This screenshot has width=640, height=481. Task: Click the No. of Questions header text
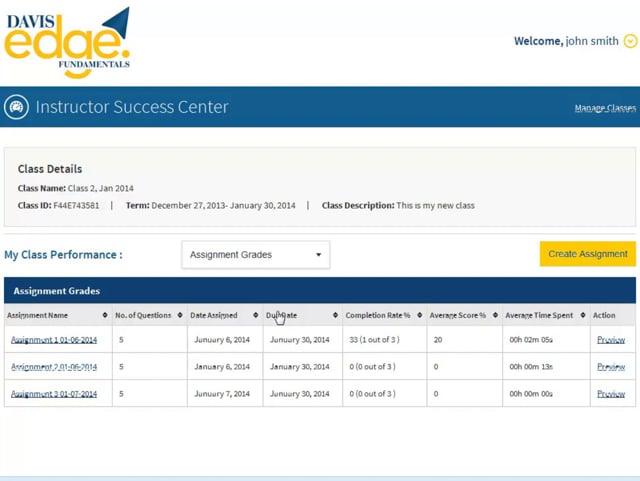143,315
